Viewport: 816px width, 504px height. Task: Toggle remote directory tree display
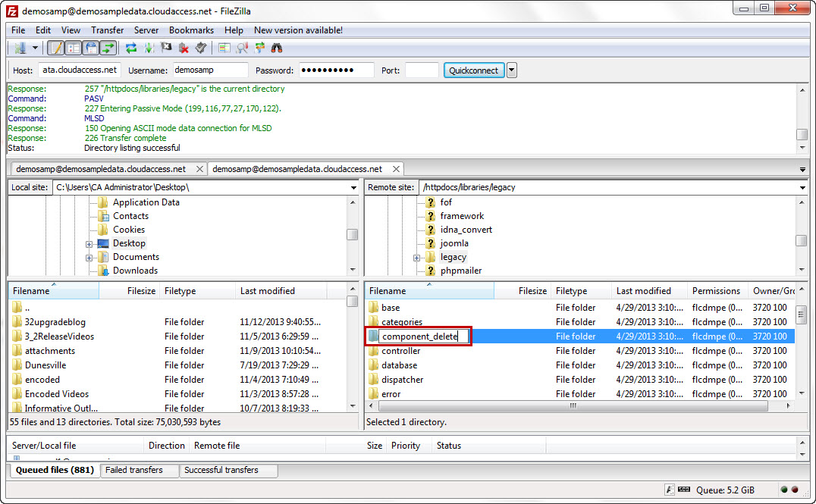[91, 48]
